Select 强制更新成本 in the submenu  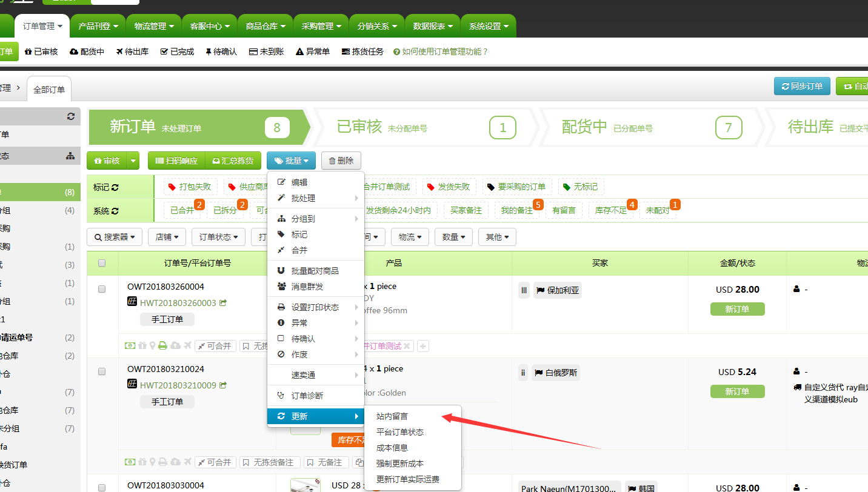413,464
